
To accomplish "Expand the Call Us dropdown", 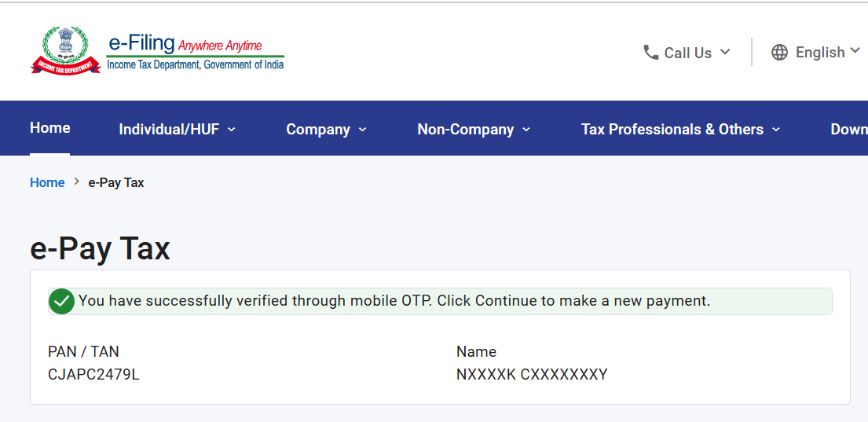I will (687, 53).
